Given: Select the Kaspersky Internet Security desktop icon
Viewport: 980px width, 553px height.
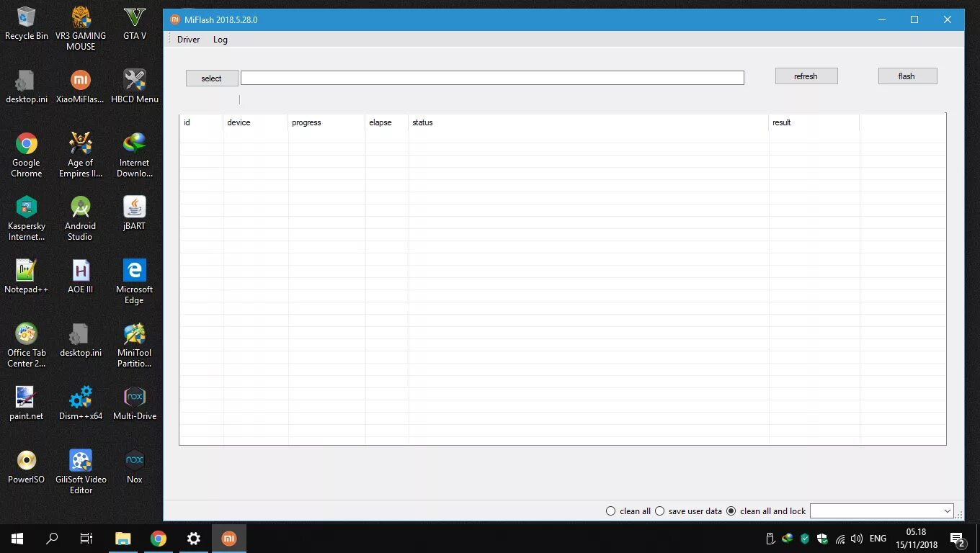Looking at the screenshot, I should pyautogui.click(x=27, y=219).
